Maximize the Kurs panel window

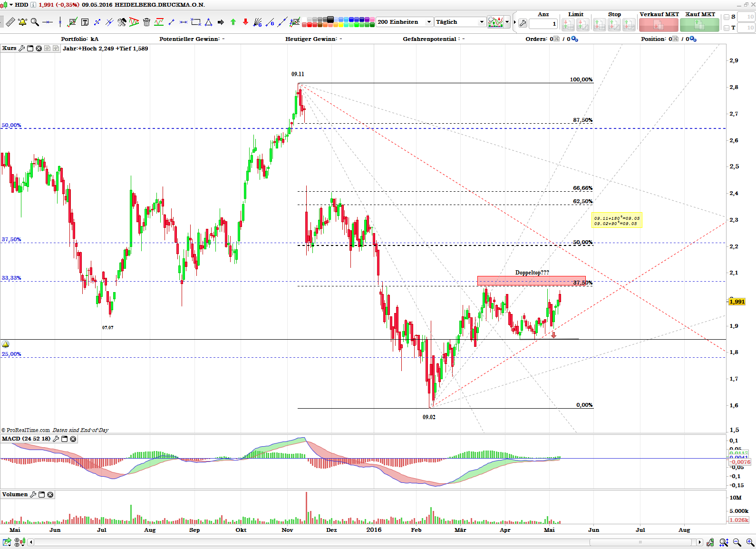click(30, 49)
